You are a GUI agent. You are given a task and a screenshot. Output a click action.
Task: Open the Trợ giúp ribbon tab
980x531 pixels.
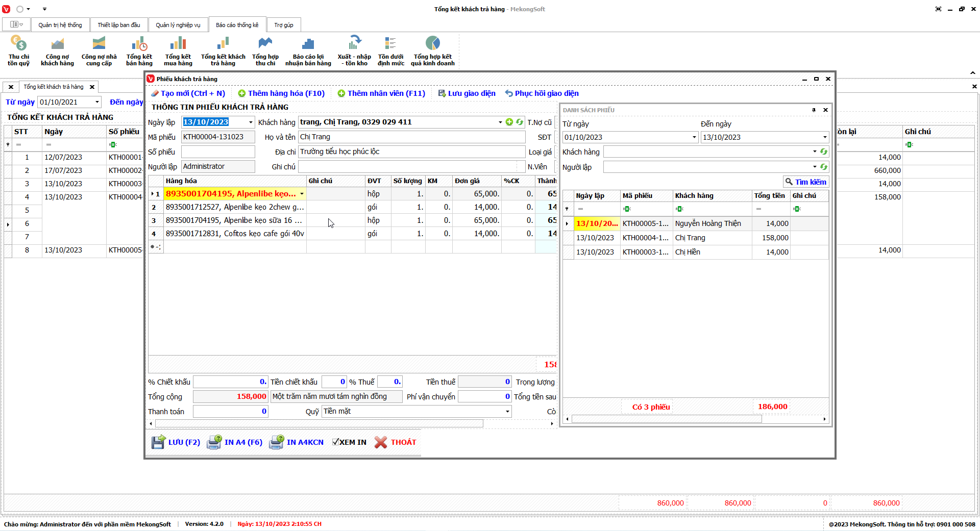(x=283, y=25)
